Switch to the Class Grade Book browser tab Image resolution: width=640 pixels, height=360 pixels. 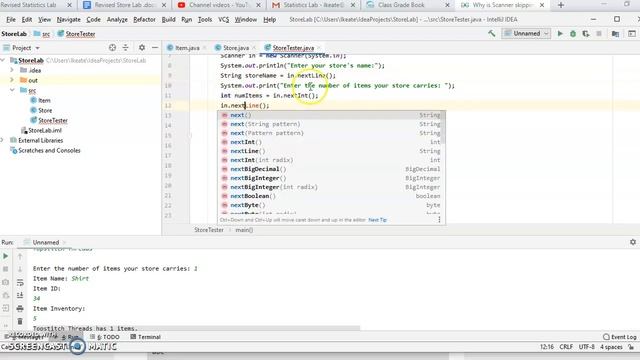pyautogui.click(x=401, y=5)
